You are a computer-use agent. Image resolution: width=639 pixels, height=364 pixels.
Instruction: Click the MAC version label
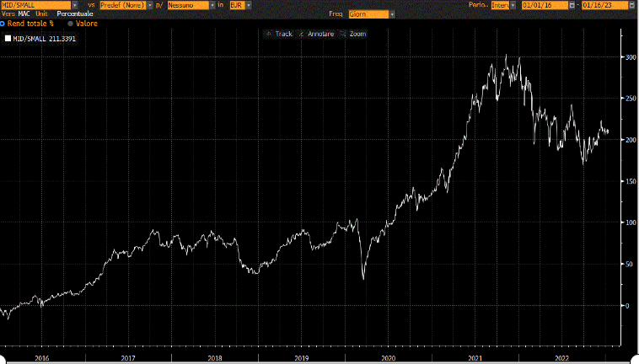tap(24, 14)
